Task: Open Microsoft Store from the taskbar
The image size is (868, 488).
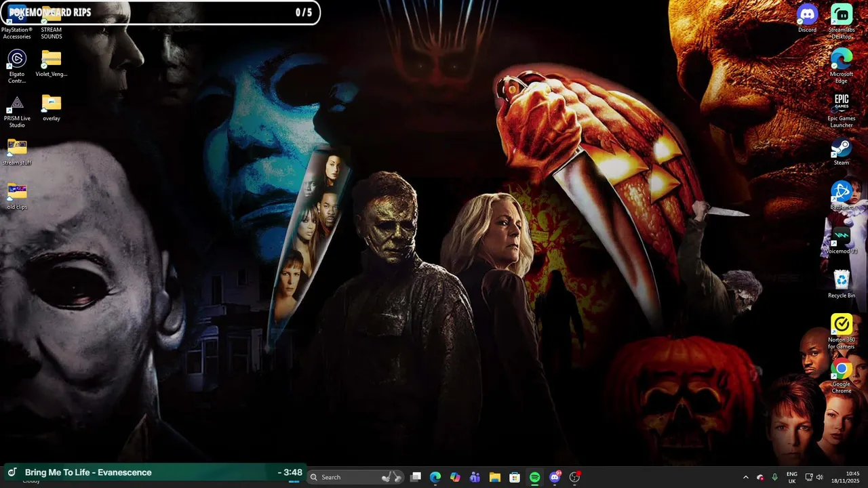Action: 515,477
